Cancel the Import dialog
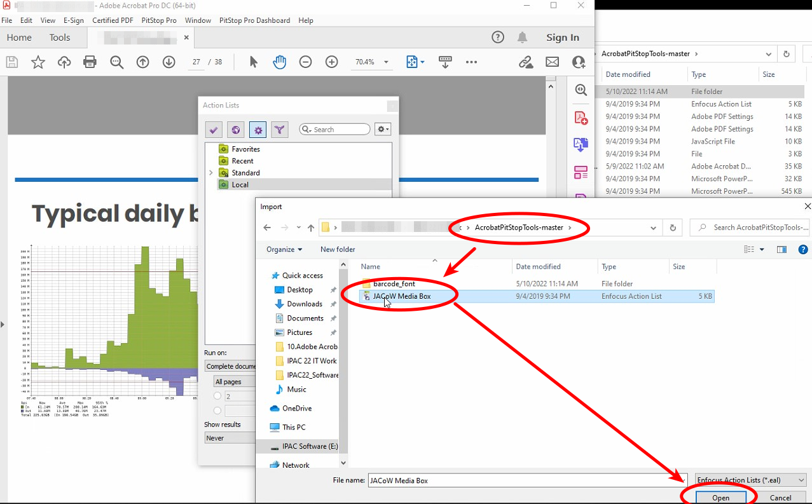 point(780,498)
